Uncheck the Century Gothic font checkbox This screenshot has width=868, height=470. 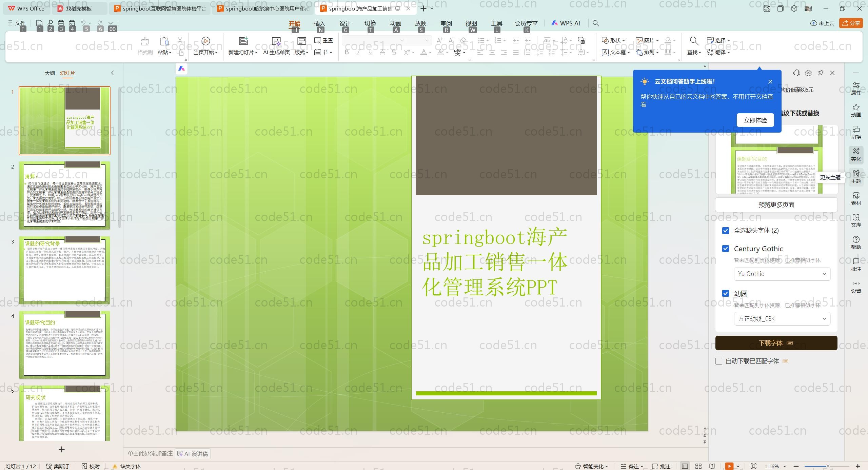(726, 249)
